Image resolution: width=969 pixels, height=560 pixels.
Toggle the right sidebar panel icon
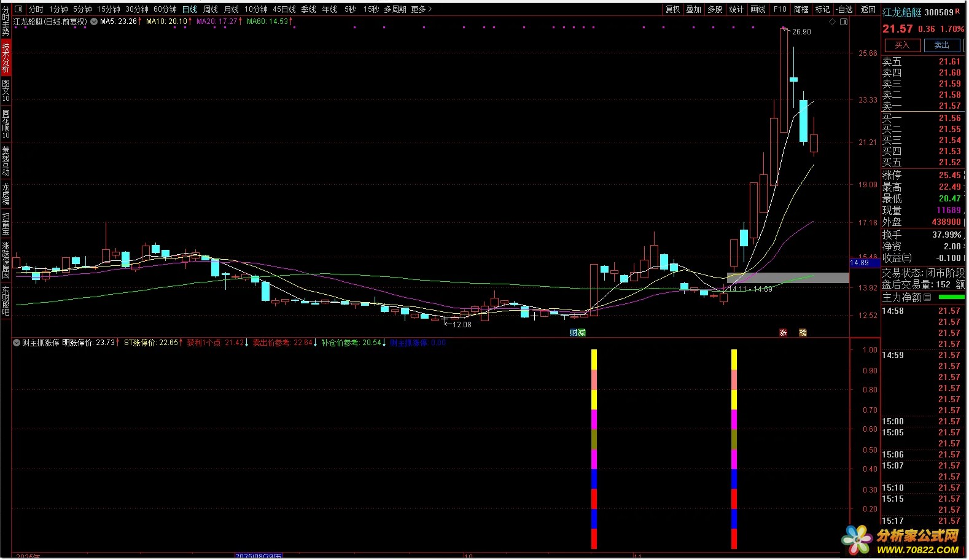tap(844, 21)
